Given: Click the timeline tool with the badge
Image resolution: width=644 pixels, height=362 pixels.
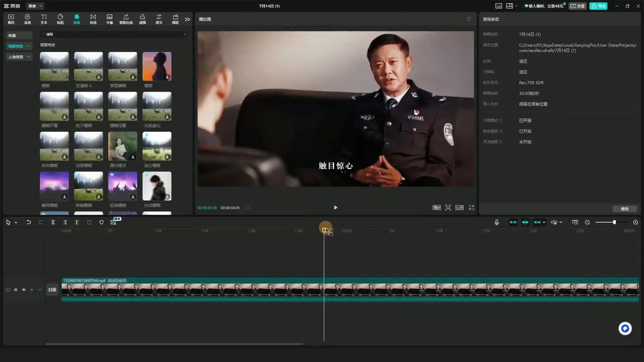Looking at the screenshot, I should point(114,222).
